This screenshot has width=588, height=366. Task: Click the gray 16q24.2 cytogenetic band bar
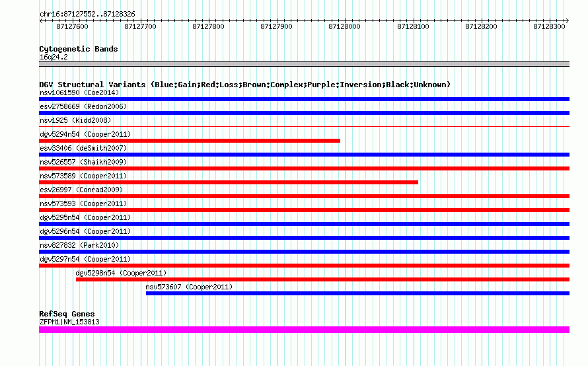tap(304, 64)
